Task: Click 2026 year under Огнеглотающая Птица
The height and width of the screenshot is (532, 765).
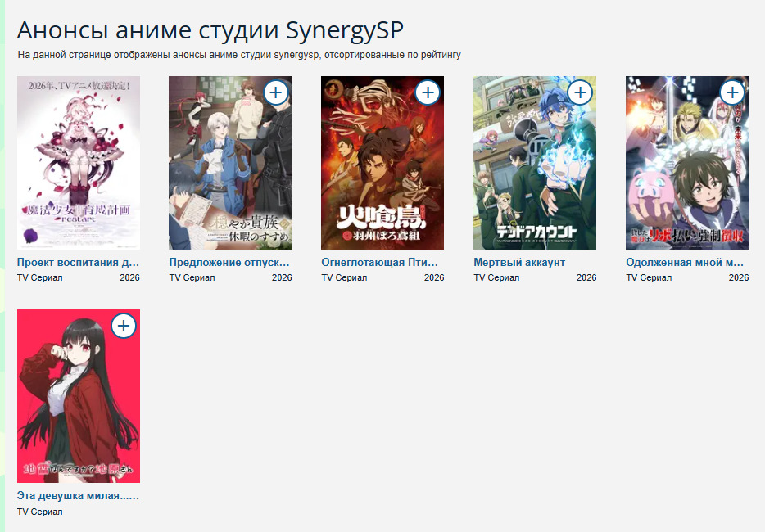Action: (434, 277)
